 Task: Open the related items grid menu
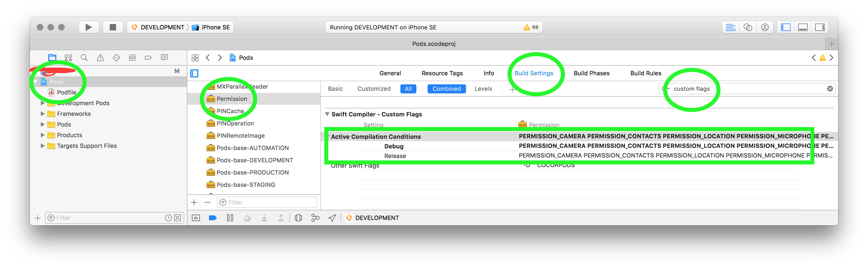[x=195, y=58]
